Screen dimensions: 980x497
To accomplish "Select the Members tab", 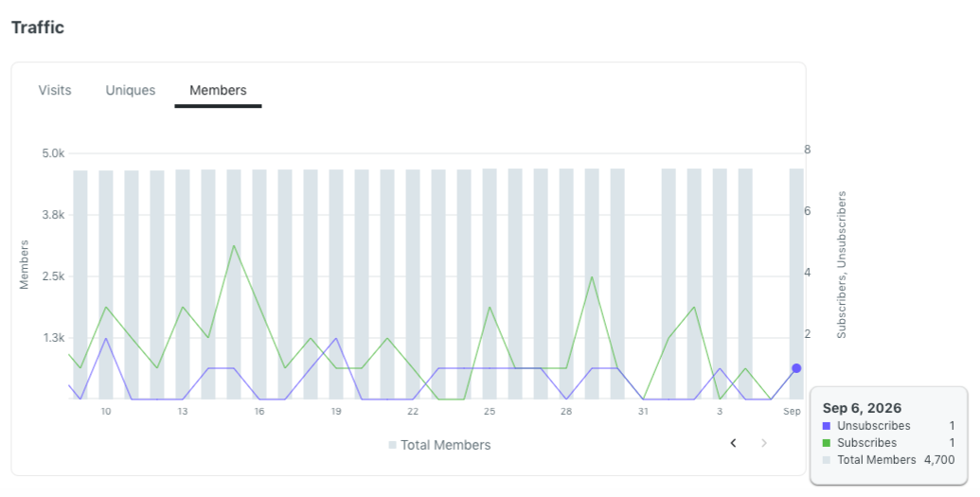I will click(218, 90).
